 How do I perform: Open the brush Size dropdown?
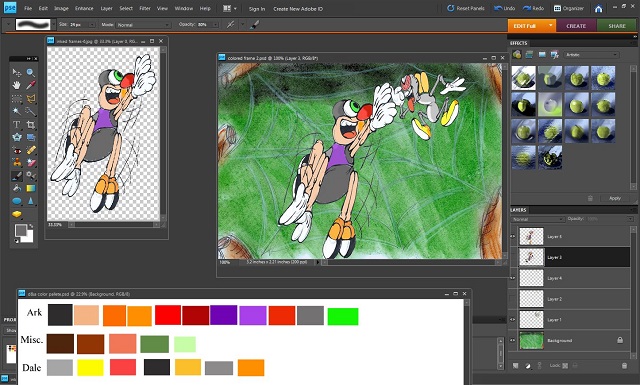click(x=92, y=25)
